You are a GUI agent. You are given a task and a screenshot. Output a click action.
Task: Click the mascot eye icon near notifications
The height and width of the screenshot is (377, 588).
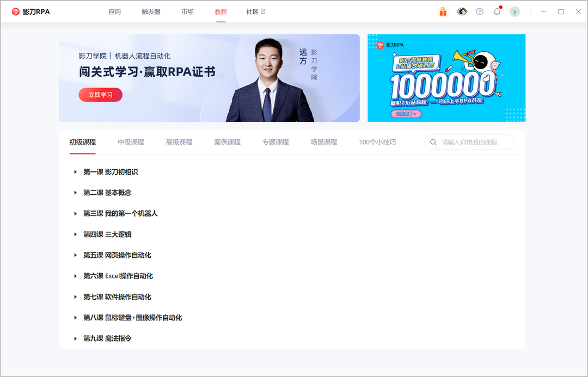461,11
